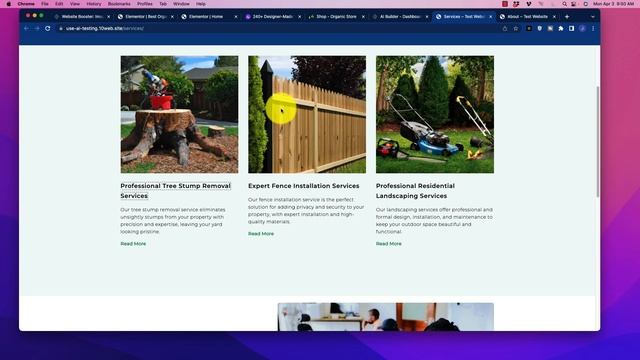Click the browser forward arrow
Screen dimensions: 640x360
37,29
